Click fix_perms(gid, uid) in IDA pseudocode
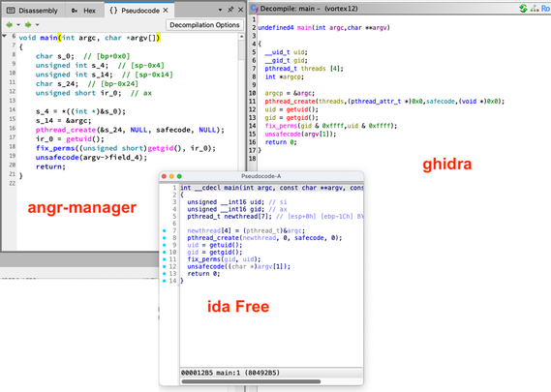The height and width of the screenshot is (392, 551). pyautogui.click(x=224, y=259)
